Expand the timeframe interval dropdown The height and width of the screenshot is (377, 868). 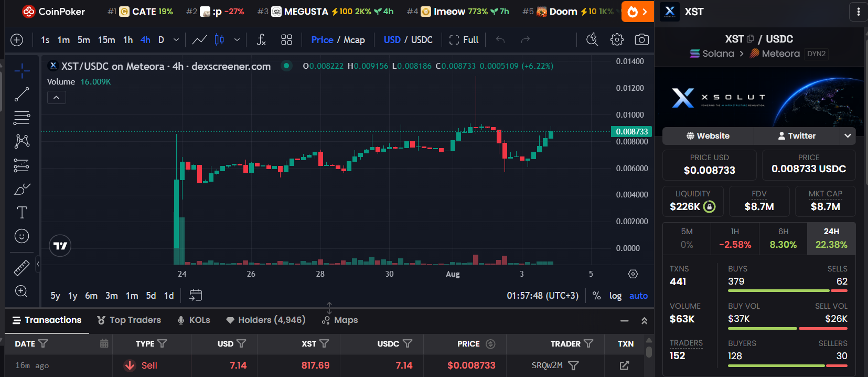176,40
